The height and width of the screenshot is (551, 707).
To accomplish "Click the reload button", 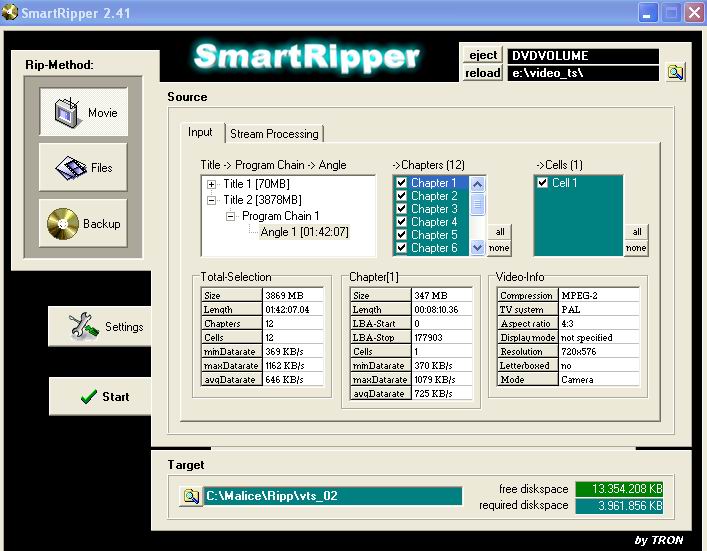I will pos(482,73).
